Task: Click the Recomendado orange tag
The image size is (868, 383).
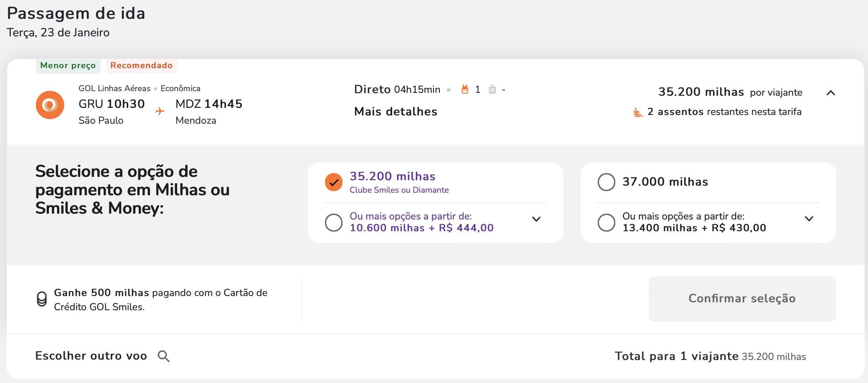Action: 142,66
